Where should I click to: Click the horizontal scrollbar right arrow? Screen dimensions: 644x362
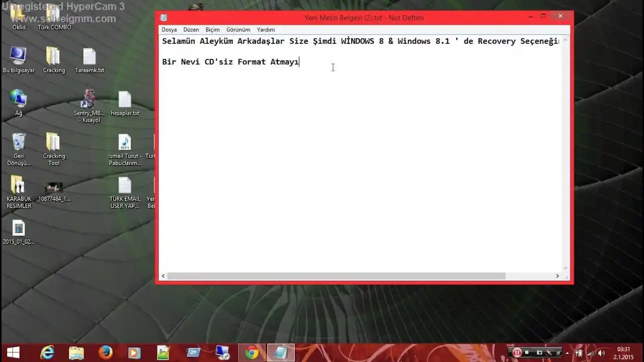(x=557, y=276)
